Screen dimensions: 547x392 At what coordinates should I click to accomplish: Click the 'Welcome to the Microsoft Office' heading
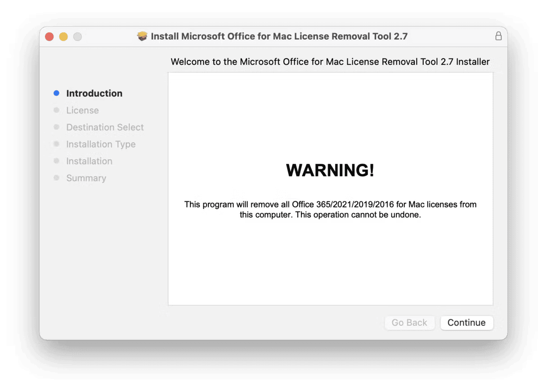point(330,62)
